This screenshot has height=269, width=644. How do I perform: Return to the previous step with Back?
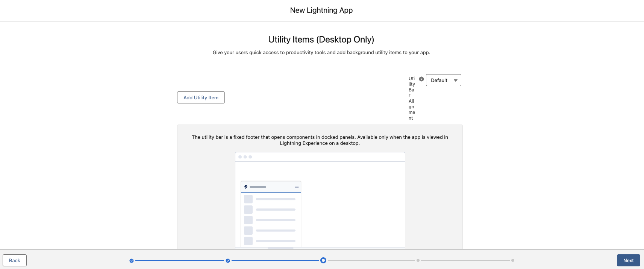tap(15, 260)
